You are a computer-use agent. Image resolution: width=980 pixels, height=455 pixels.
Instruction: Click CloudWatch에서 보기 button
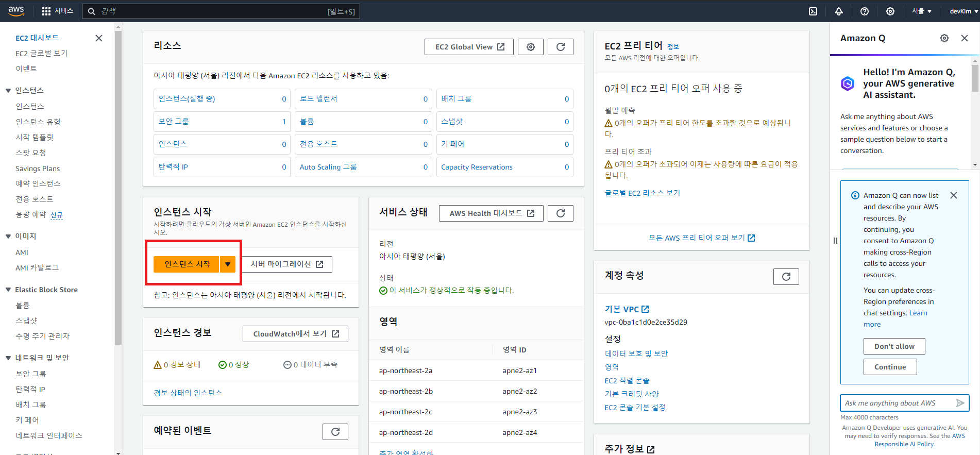(295, 334)
